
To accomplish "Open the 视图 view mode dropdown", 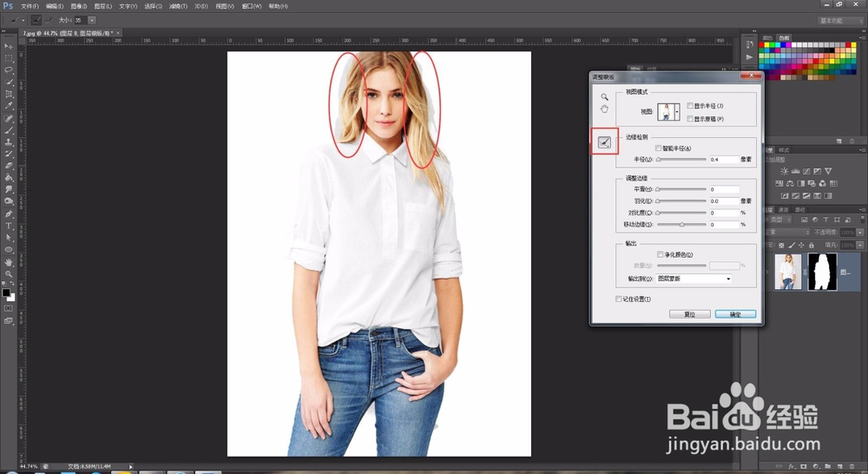I will (677, 112).
